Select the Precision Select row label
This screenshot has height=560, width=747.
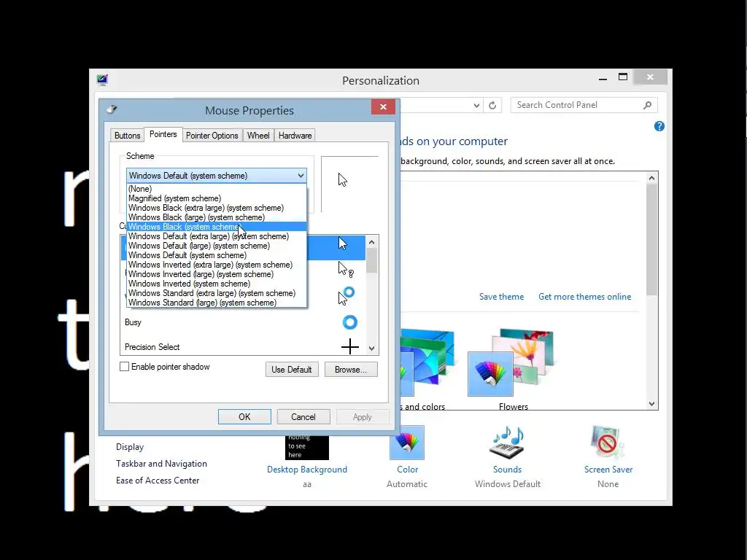tap(152, 347)
